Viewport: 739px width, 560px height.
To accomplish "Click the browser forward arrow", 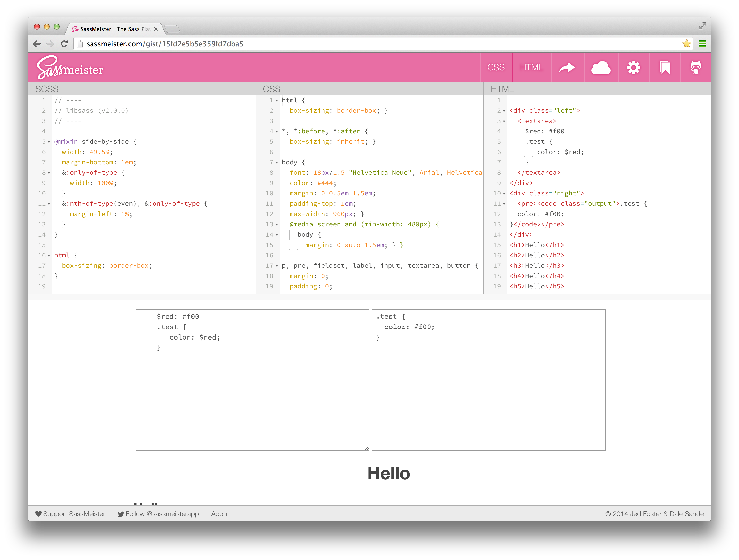I will (50, 44).
